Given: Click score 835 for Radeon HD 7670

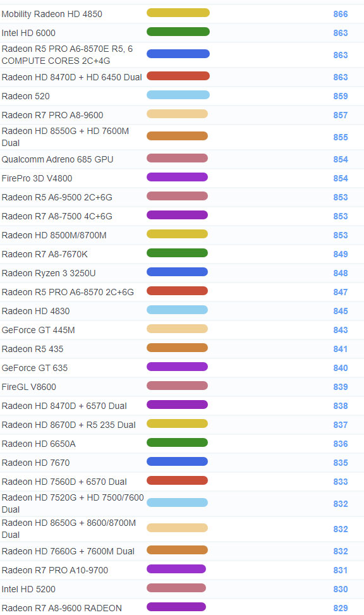Looking at the screenshot, I should click(x=341, y=463).
